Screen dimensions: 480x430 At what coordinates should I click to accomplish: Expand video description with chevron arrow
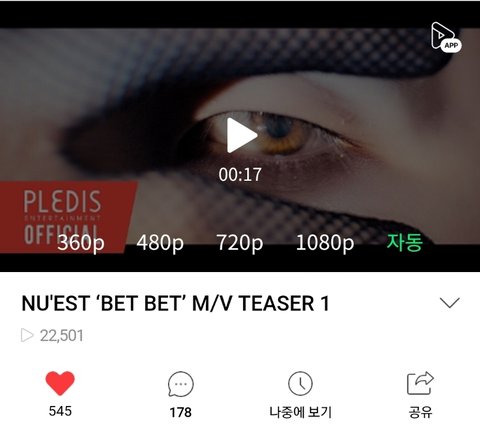tap(450, 303)
